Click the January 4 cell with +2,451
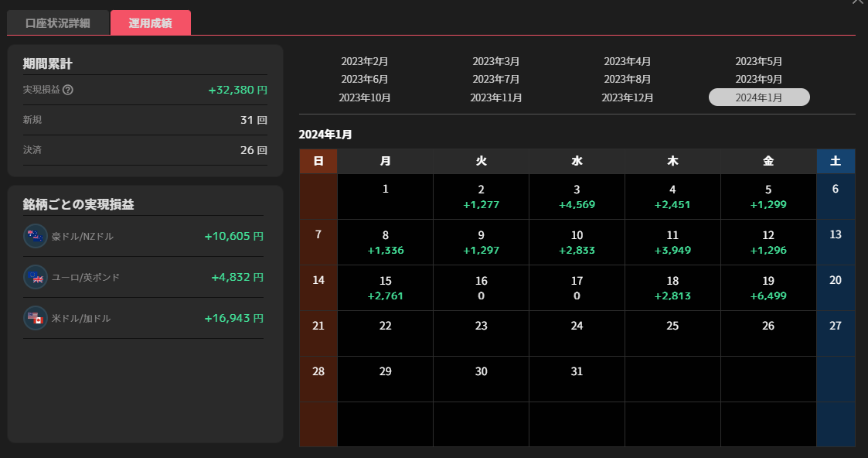868x458 pixels. 672,197
